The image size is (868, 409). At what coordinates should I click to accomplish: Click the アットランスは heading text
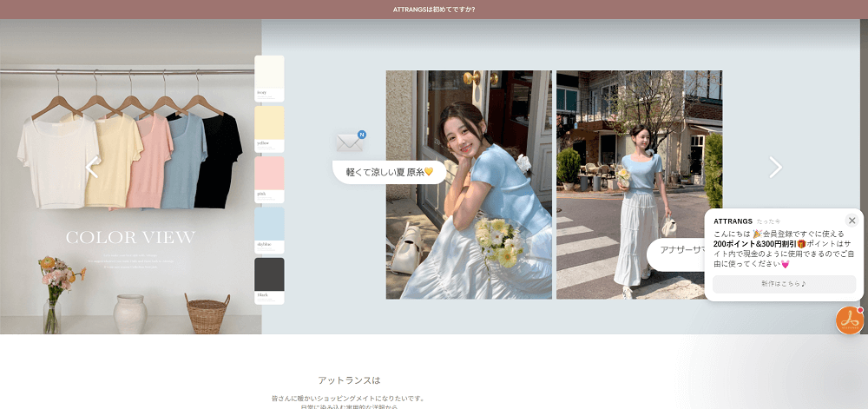[x=349, y=380]
